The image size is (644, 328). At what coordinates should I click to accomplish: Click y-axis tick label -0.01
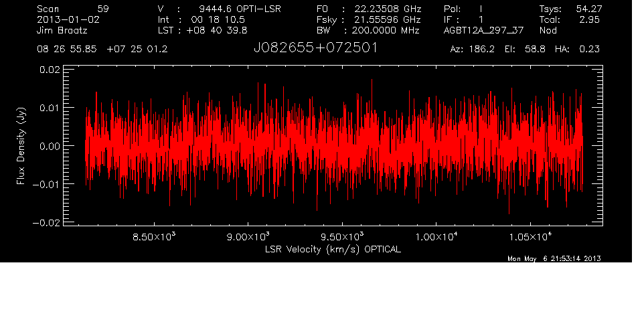(46, 184)
